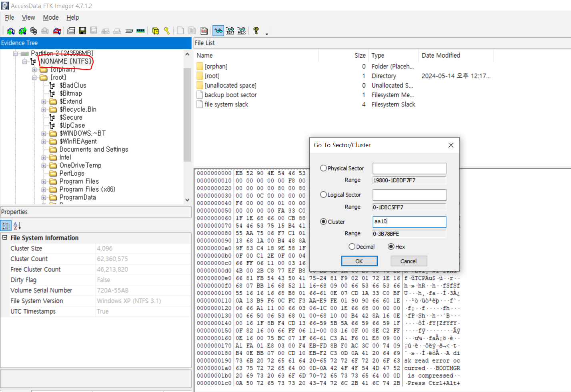Screen dimensions: 571x392
Task: Click the Cluster input field containing aa10
Action: tap(409, 222)
